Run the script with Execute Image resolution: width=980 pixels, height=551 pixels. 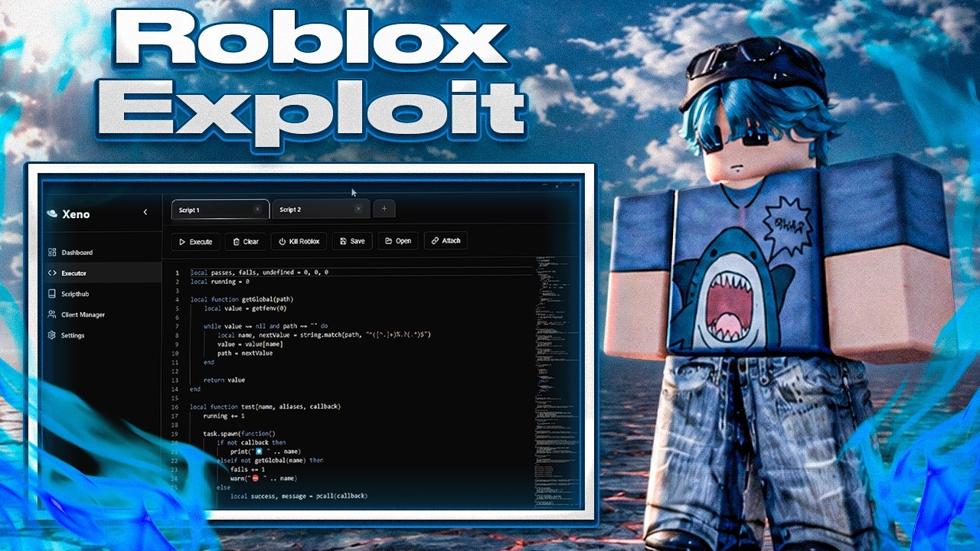pos(195,241)
